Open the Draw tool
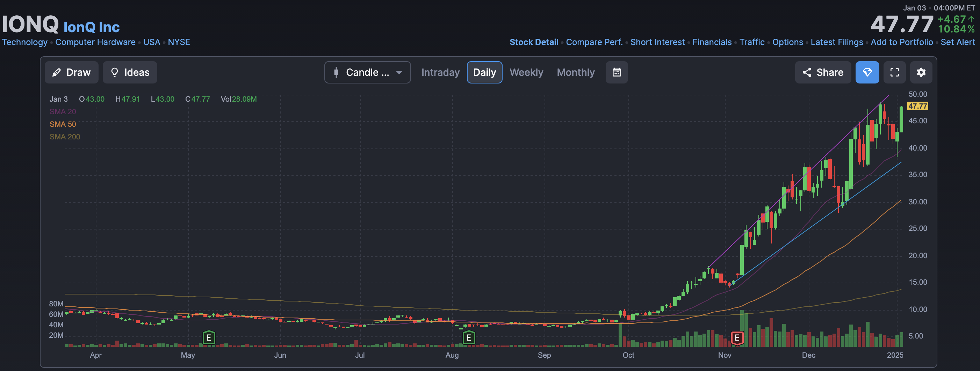The image size is (980, 371). pos(72,72)
